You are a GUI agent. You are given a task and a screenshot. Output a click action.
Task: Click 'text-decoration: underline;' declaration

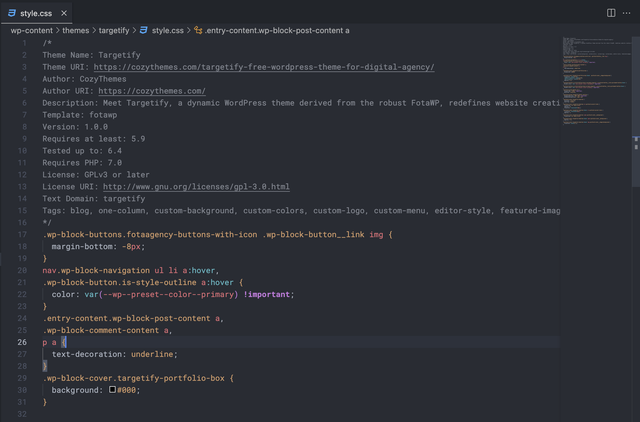(x=115, y=354)
